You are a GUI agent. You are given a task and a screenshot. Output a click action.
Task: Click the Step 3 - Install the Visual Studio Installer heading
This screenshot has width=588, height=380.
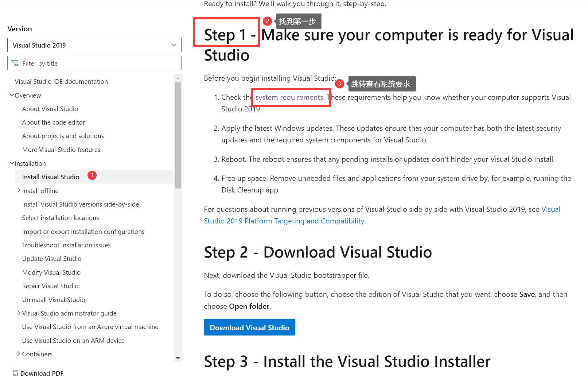(347, 361)
